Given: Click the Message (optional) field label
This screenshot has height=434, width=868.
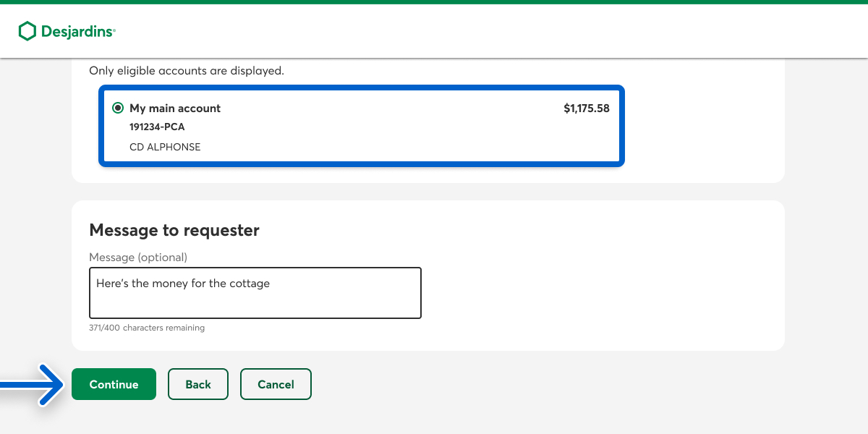Looking at the screenshot, I should point(138,258).
